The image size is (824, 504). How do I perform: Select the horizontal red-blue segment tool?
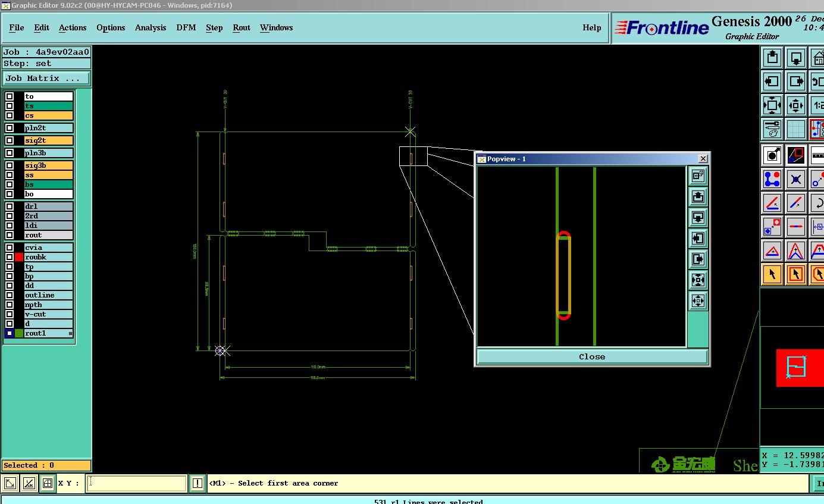[x=796, y=227]
